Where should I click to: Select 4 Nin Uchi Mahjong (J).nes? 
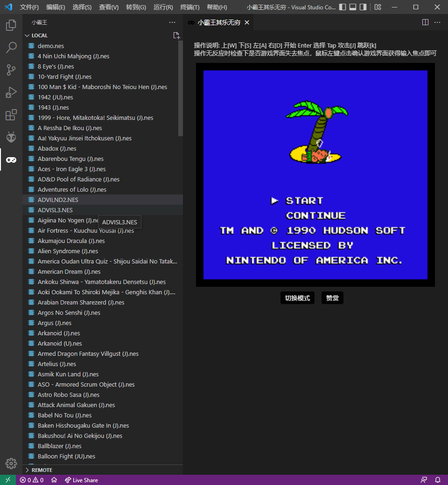[103, 56]
